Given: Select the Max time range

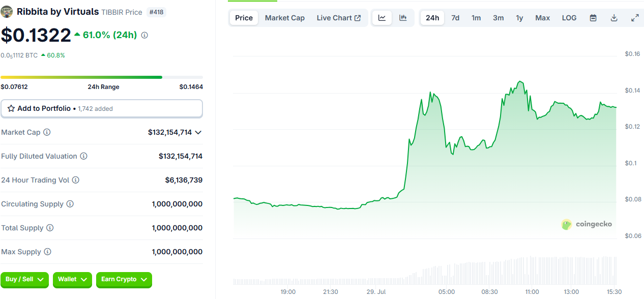Looking at the screenshot, I should pyautogui.click(x=543, y=18).
